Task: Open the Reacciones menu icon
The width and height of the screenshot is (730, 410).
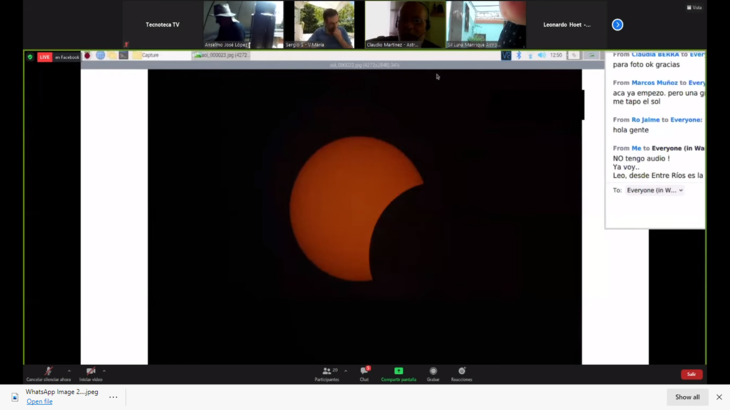Action: [x=461, y=372]
